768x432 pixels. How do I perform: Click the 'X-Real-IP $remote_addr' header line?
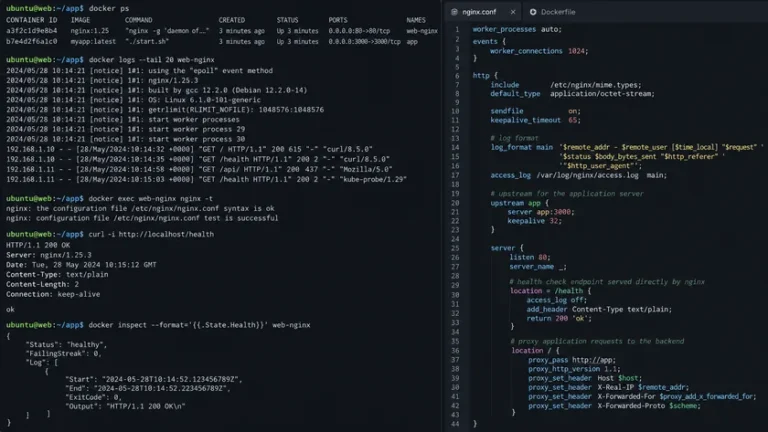coord(608,387)
